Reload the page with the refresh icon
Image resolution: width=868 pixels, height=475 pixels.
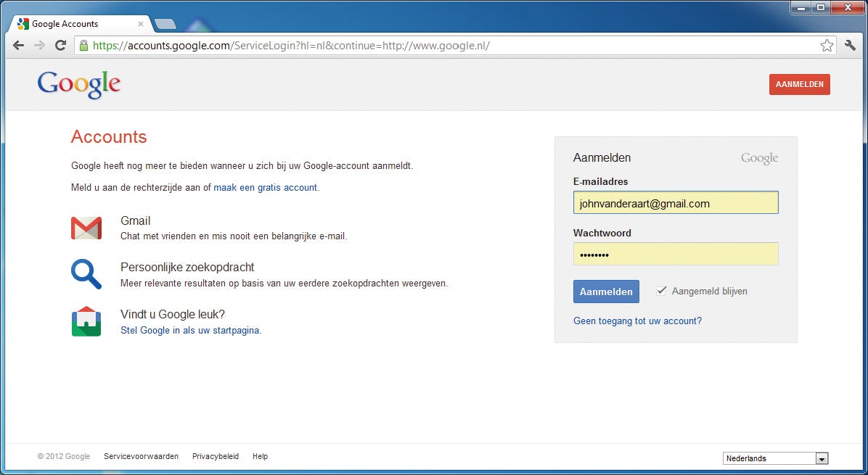(x=61, y=46)
